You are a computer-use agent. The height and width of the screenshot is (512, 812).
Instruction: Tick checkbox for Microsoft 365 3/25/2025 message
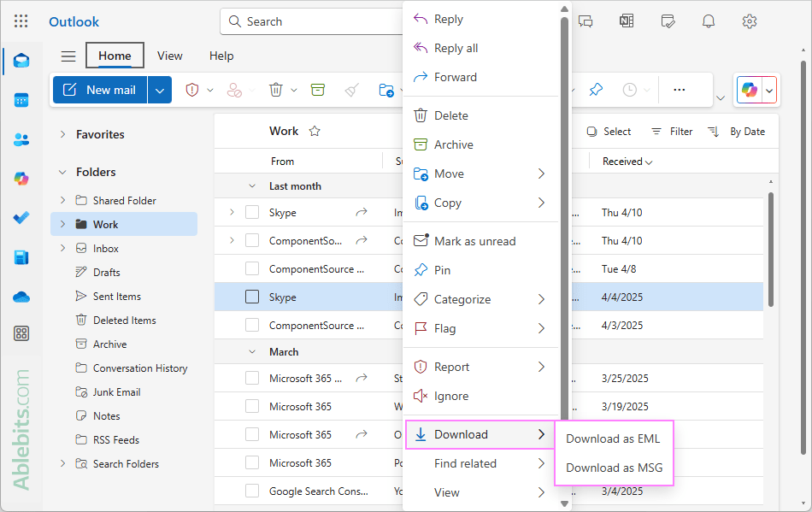252,378
